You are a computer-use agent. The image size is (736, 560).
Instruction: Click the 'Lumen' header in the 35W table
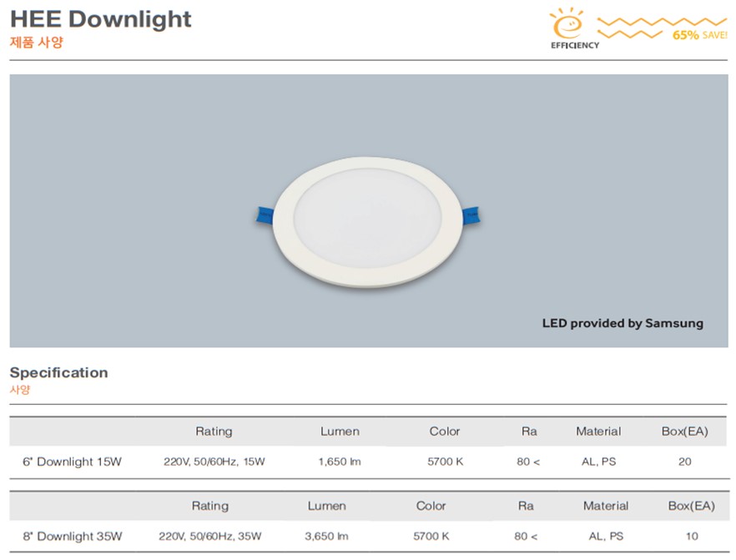[x=327, y=506]
